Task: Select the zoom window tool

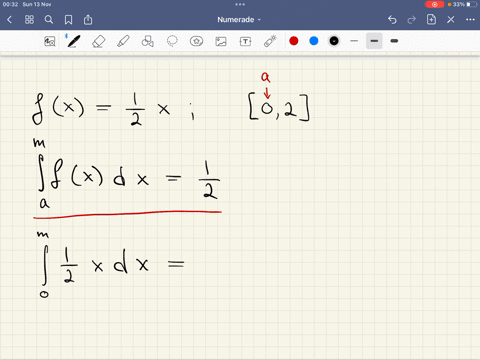Action: click(x=50, y=41)
